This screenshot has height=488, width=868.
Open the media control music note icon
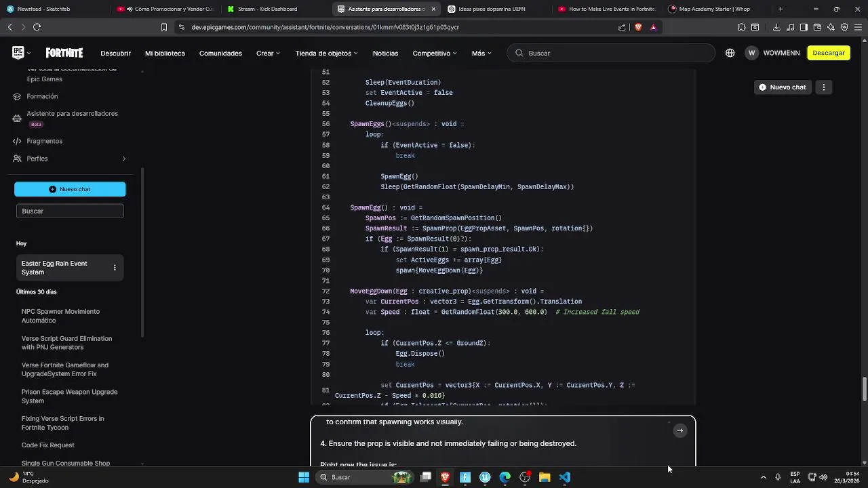(x=790, y=27)
